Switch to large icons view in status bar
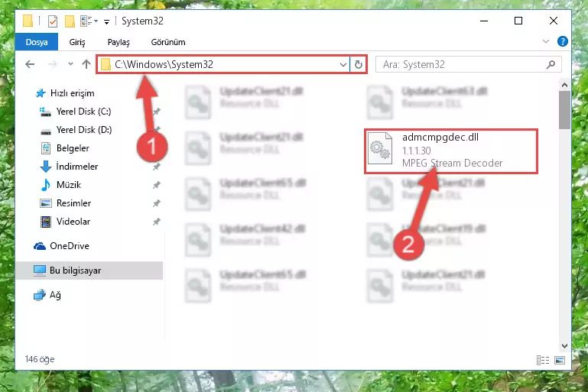Viewport: 588px width, 392px height. [560, 360]
